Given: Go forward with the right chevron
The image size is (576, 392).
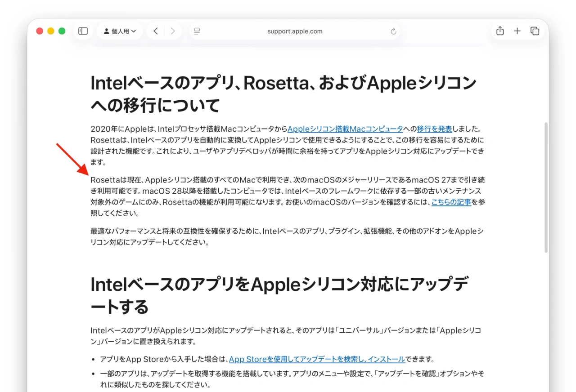Looking at the screenshot, I should [173, 31].
